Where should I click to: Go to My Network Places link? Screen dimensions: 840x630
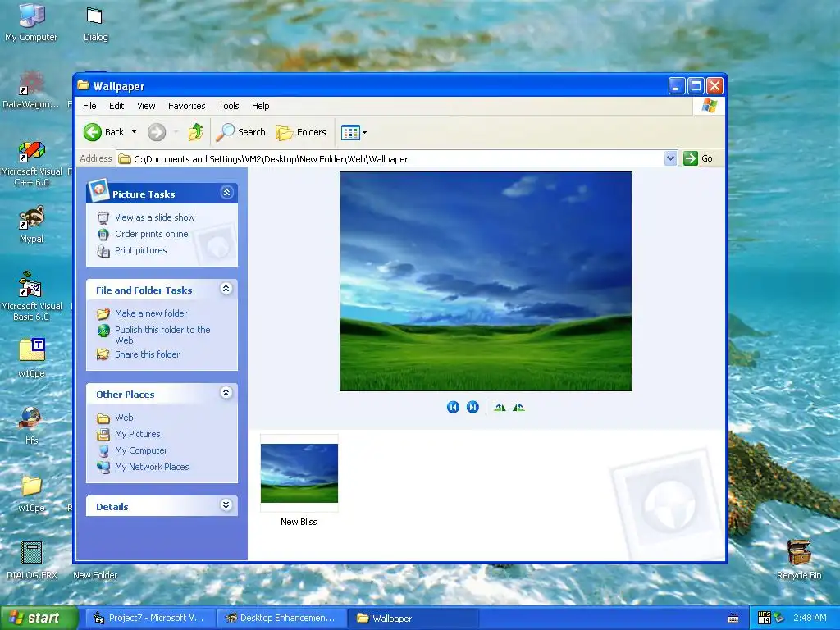pyautogui.click(x=152, y=467)
